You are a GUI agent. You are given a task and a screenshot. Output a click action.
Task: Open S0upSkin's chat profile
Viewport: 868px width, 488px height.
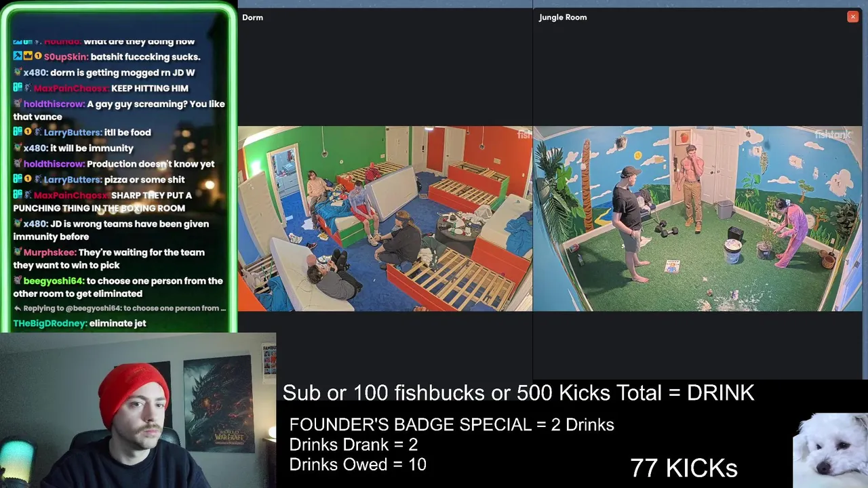tap(66, 57)
